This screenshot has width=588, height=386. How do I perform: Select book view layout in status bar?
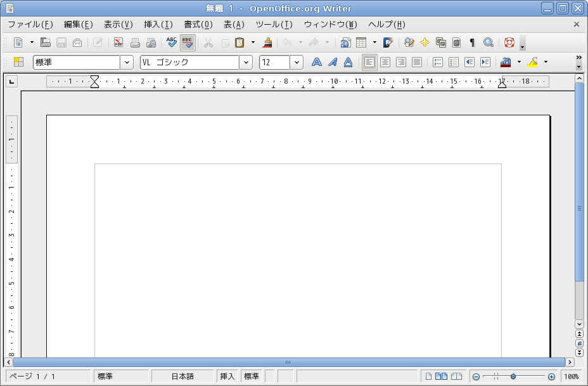[x=456, y=375]
